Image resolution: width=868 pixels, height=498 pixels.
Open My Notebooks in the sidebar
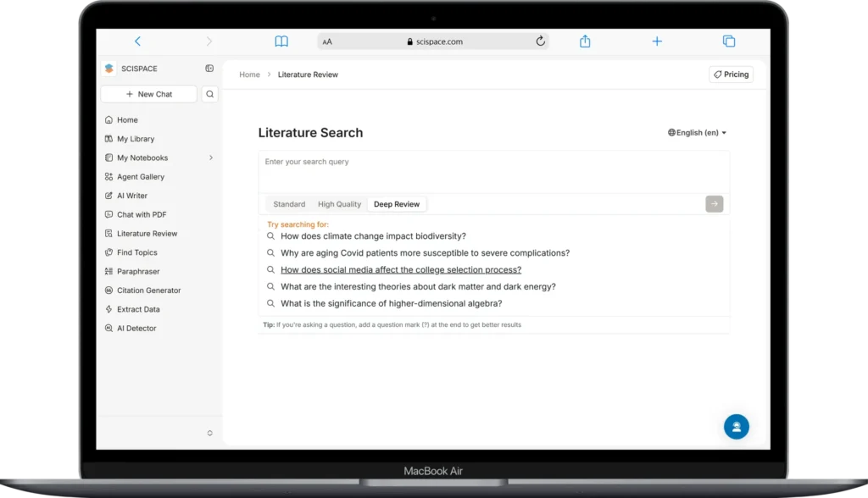coord(142,158)
